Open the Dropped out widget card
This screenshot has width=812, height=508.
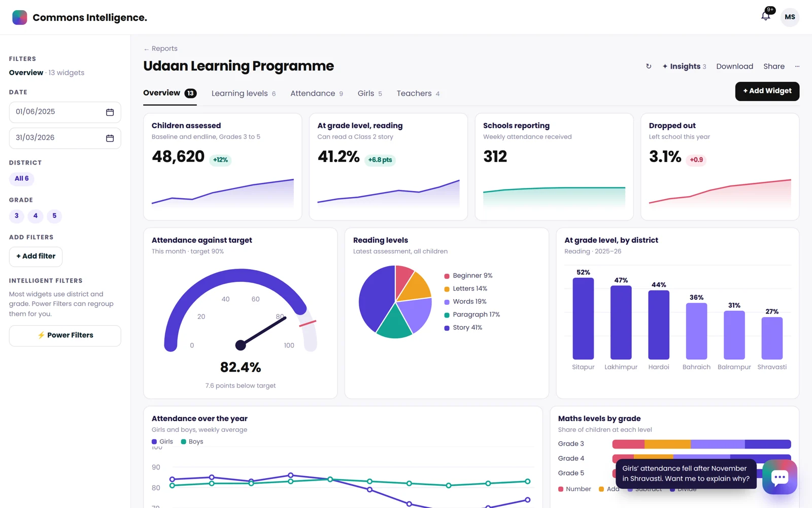coord(720,167)
